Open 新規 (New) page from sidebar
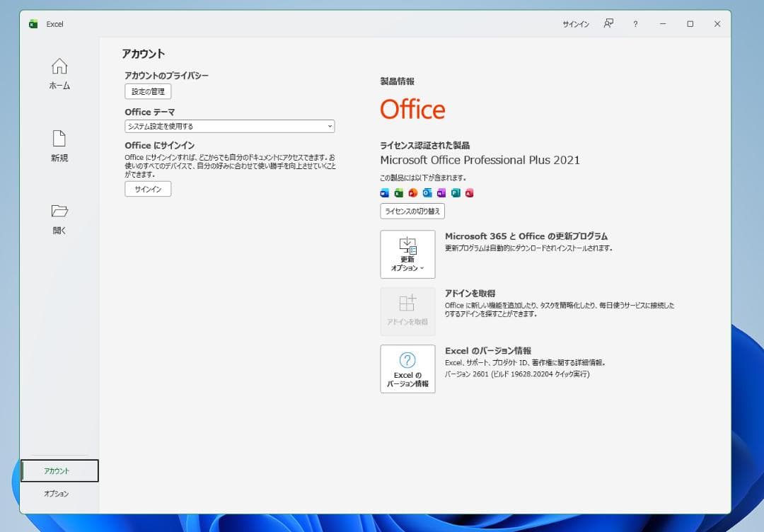The height and width of the screenshot is (532, 764). click(59, 146)
